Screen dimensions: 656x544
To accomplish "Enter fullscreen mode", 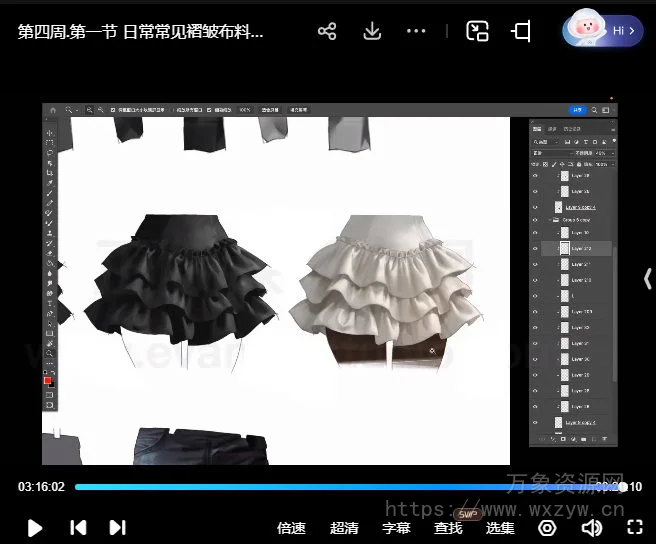I will pos(634,527).
